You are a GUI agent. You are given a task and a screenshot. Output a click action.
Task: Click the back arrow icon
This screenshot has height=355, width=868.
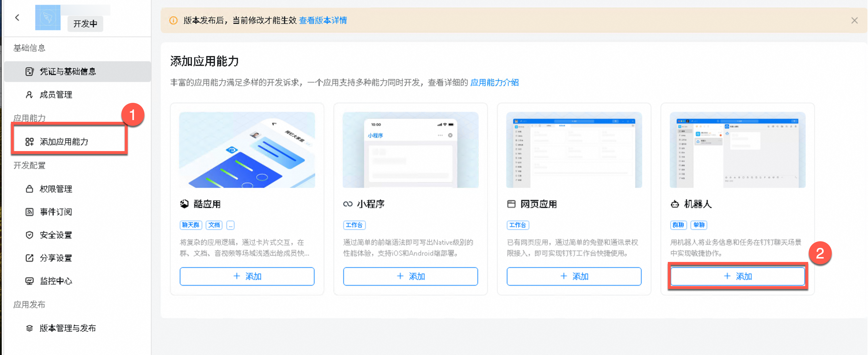point(17,18)
